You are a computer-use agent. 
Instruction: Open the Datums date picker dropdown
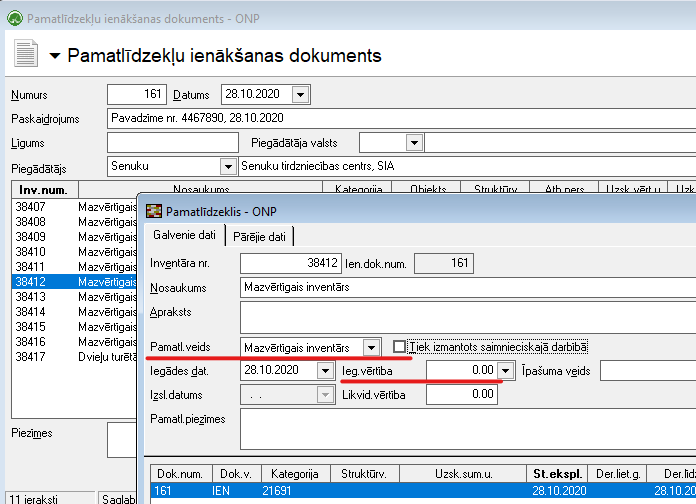pyautogui.click(x=301, y=95)
